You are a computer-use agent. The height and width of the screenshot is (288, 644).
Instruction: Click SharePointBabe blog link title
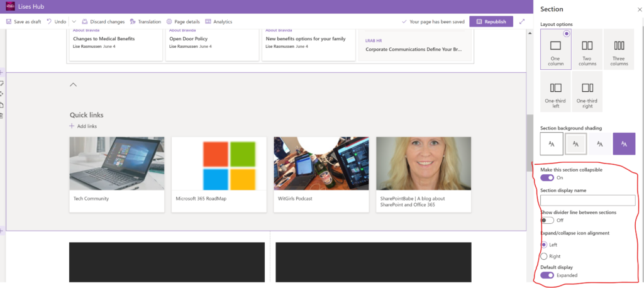click(x=413, y=201)
